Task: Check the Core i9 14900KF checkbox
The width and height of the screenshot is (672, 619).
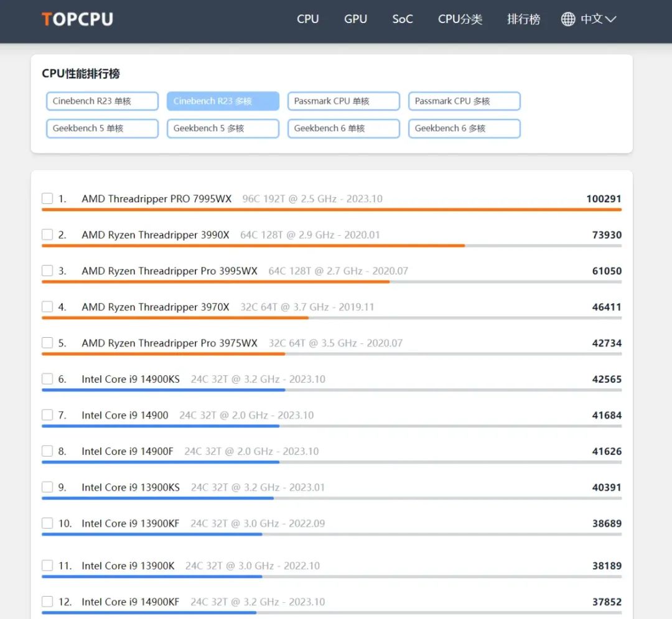Action: [x=47, y=602]
